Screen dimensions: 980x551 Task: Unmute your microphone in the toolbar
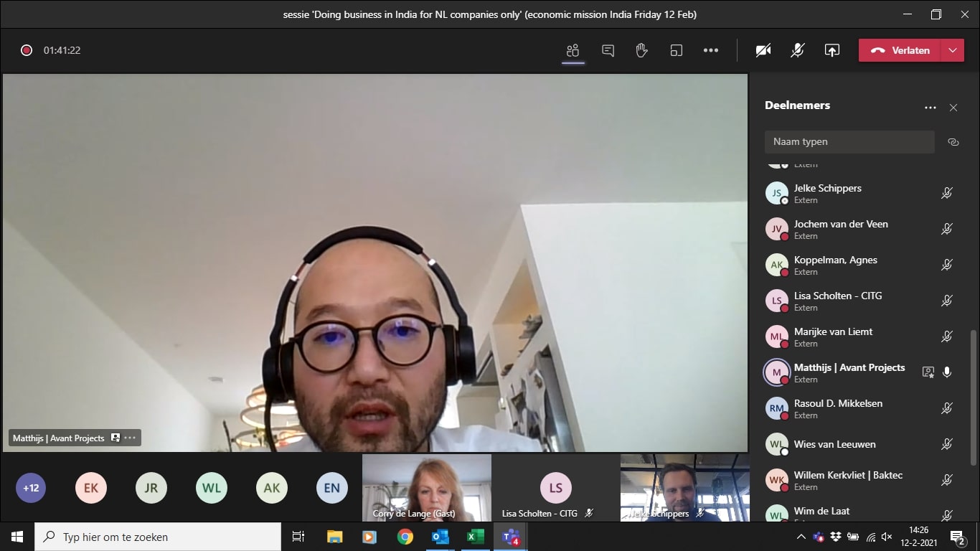click(797, 50)
